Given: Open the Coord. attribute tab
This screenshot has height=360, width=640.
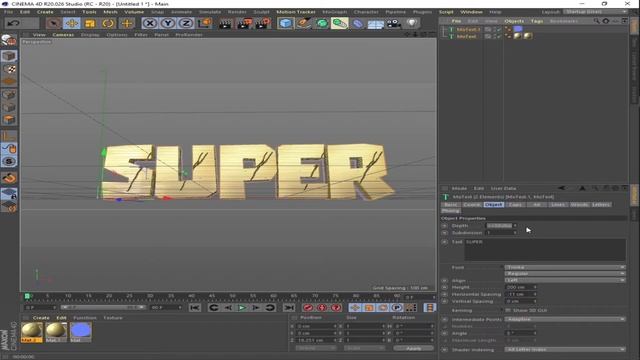Looking at the screenshot, I should click(471, 204).
